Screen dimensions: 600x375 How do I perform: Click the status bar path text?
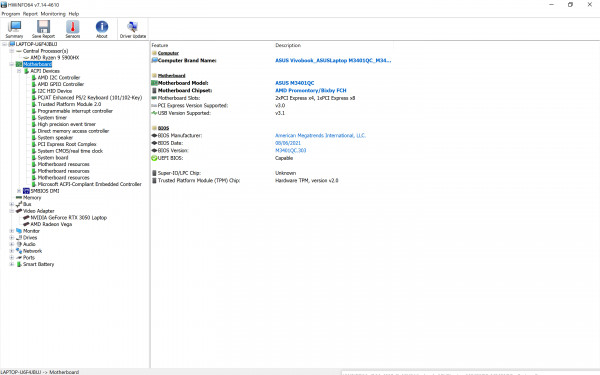coord(39,372)
